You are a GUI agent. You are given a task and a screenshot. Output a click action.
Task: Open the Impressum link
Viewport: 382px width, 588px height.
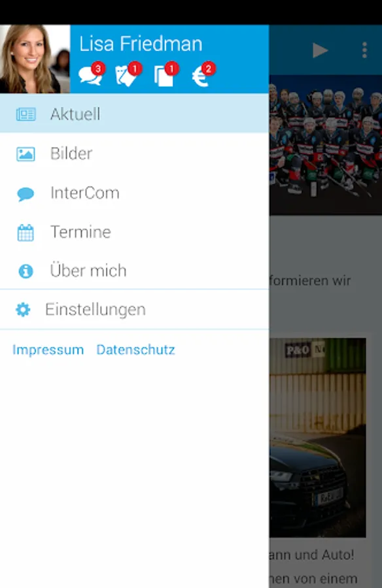click(48, 350)
